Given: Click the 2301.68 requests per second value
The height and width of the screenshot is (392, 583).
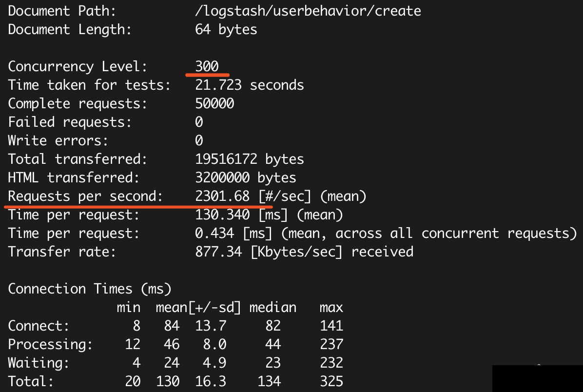Looking at the screenshot, I should coord(222,196).
